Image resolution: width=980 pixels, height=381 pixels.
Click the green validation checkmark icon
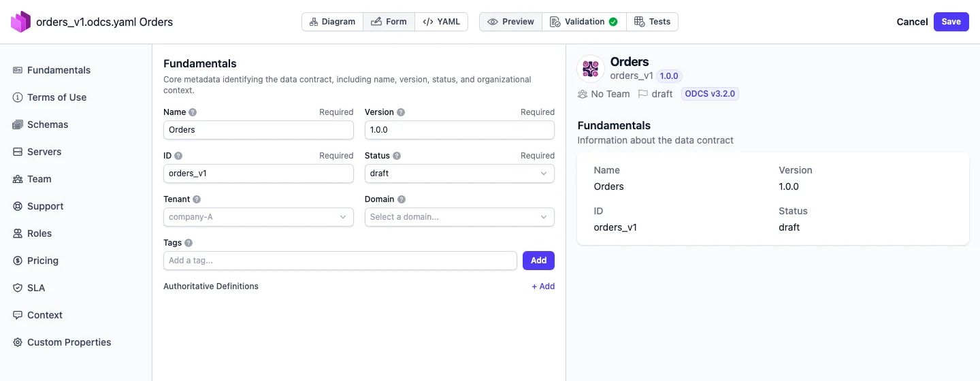(x=613, y=22)
